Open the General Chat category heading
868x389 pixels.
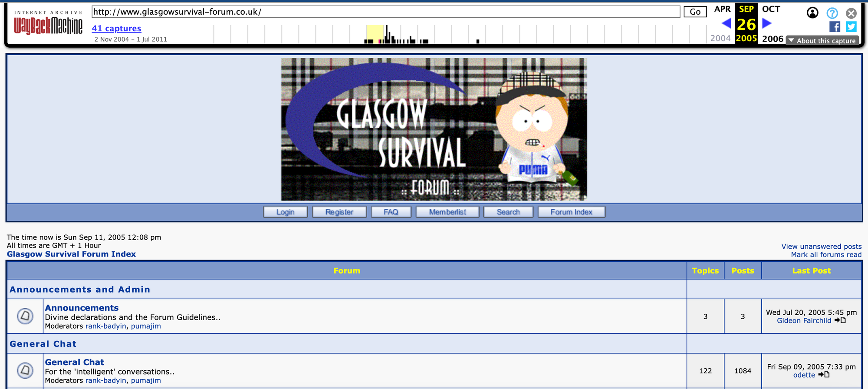tap(43, 343)
